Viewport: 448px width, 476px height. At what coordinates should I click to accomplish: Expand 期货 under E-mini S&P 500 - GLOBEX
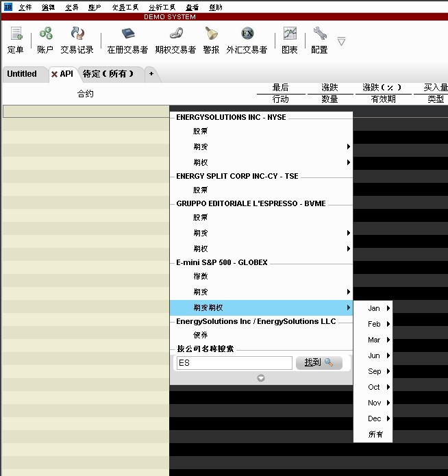tap(261, 292)
